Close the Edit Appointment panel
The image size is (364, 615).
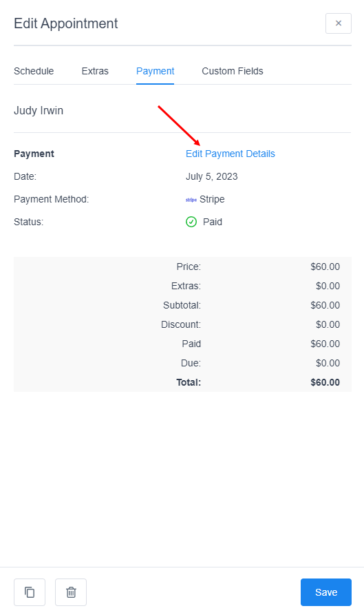pos(338,23)
